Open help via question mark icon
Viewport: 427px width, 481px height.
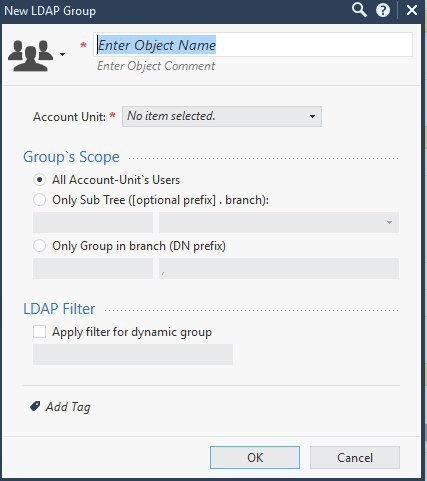click(x=383, y=10)
